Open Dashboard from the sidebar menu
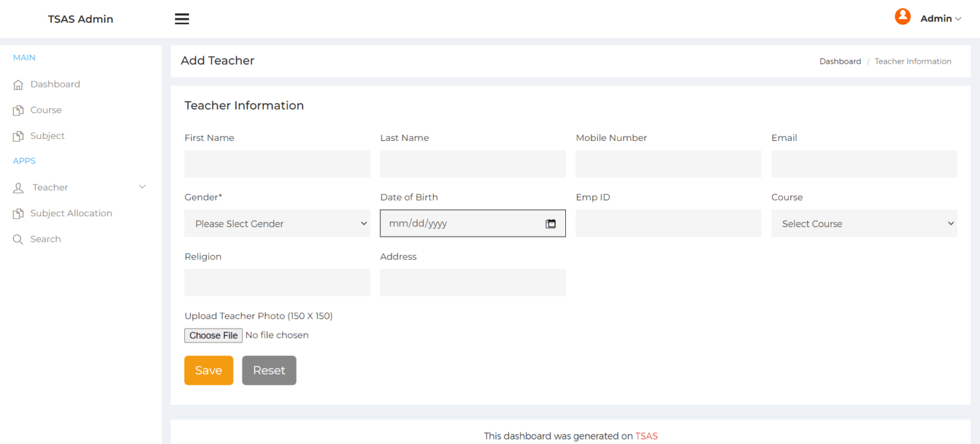Image resolution: width=980 pixels, height=444 pixels. [x=55, y=84]
